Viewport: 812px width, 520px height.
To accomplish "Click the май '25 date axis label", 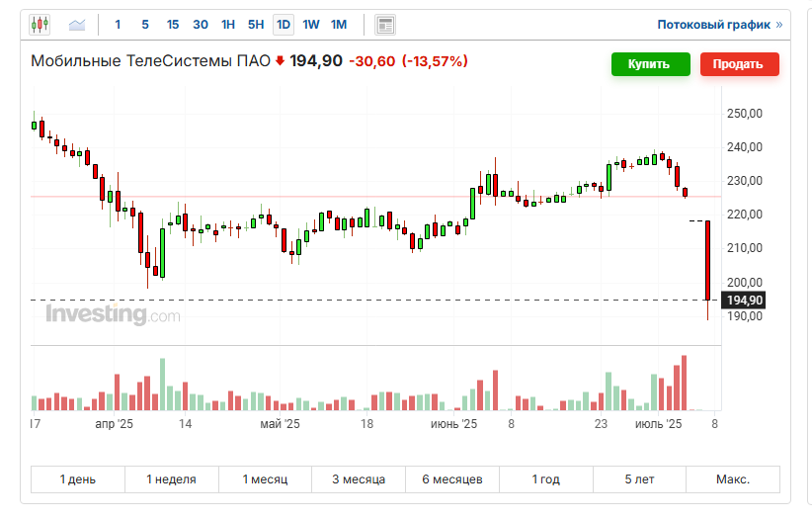I will (x=280, y=424).
